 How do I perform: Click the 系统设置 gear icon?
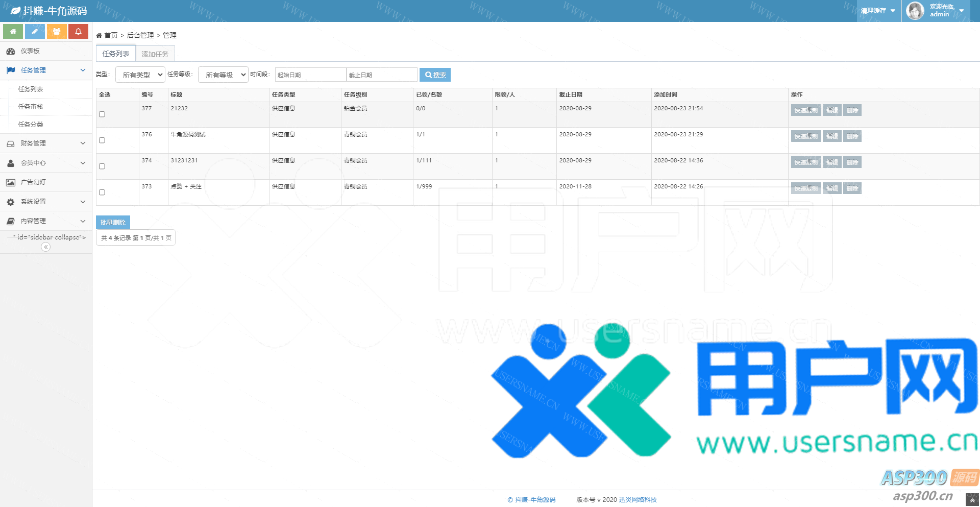[x=11, y=202]
